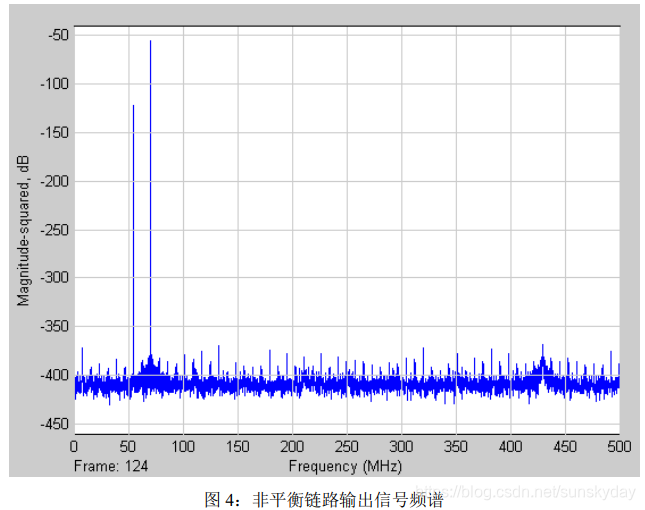Click the 200 x-axis tick label
The image size is (645, 510).
[292, 446]
